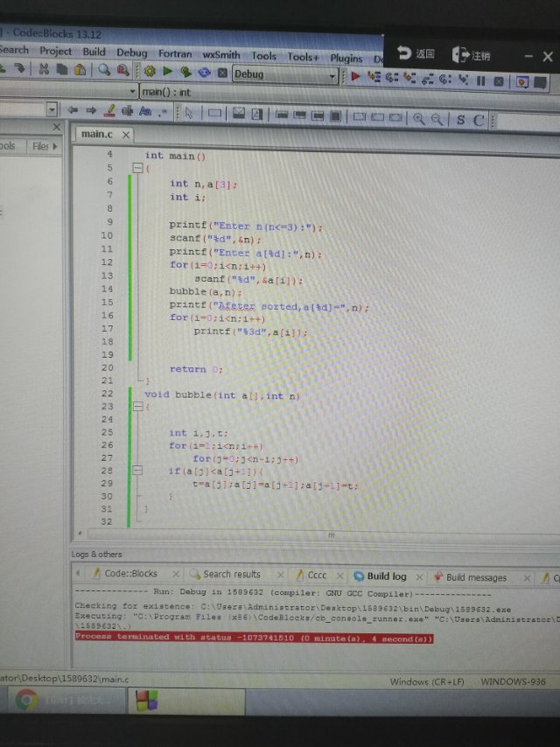This screenshot has width=560, height=747.
Task: Close the main.c editor tab
Action: tap(126, 136)
